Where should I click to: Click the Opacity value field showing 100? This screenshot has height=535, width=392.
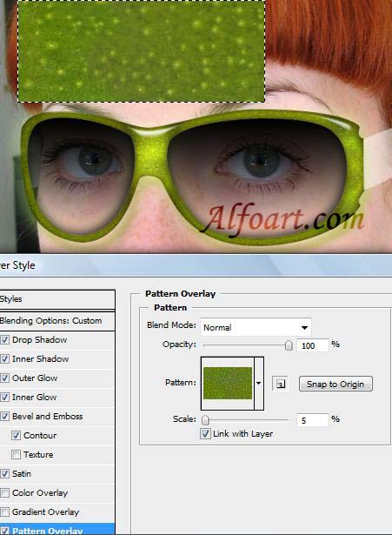(313, 345)
